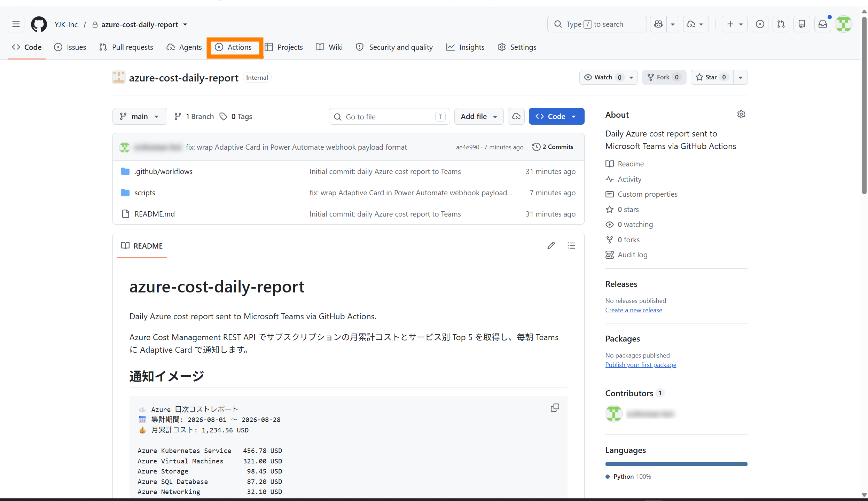This screenshot has width=868, height=501.
Task: Expand create new plus dropdown
Action: [x=735, y=24]
